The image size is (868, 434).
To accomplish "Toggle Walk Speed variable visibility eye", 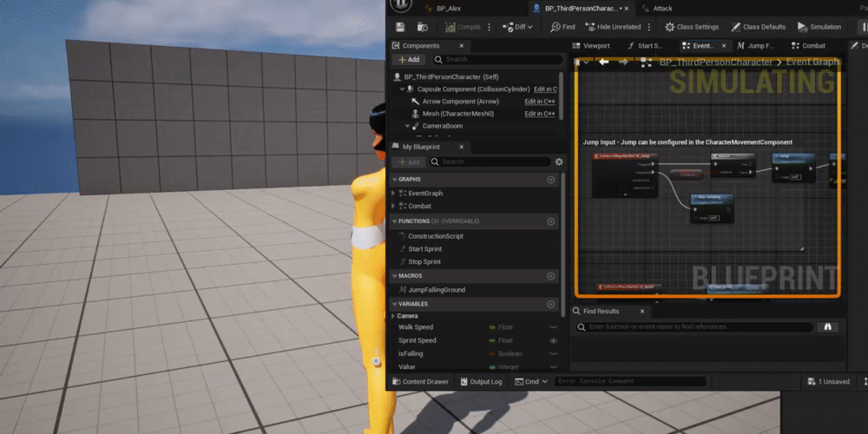I will (x=552, y=327).
